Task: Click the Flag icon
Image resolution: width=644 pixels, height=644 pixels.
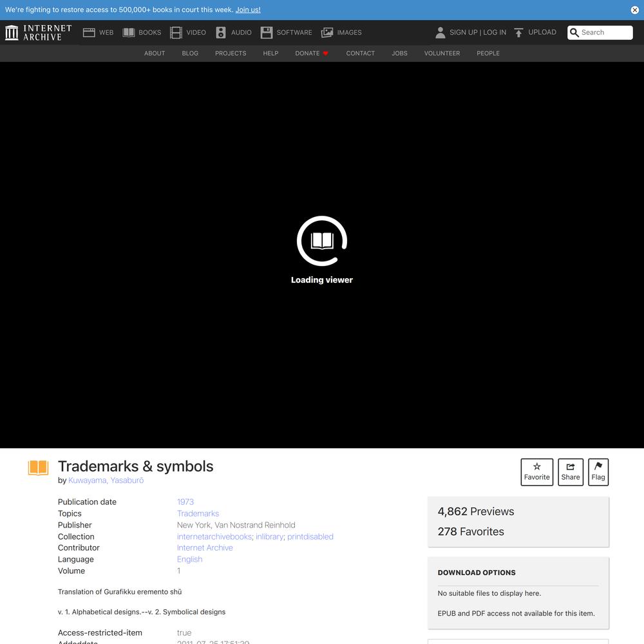Action: pyautogui.click(x=598, y=466)
